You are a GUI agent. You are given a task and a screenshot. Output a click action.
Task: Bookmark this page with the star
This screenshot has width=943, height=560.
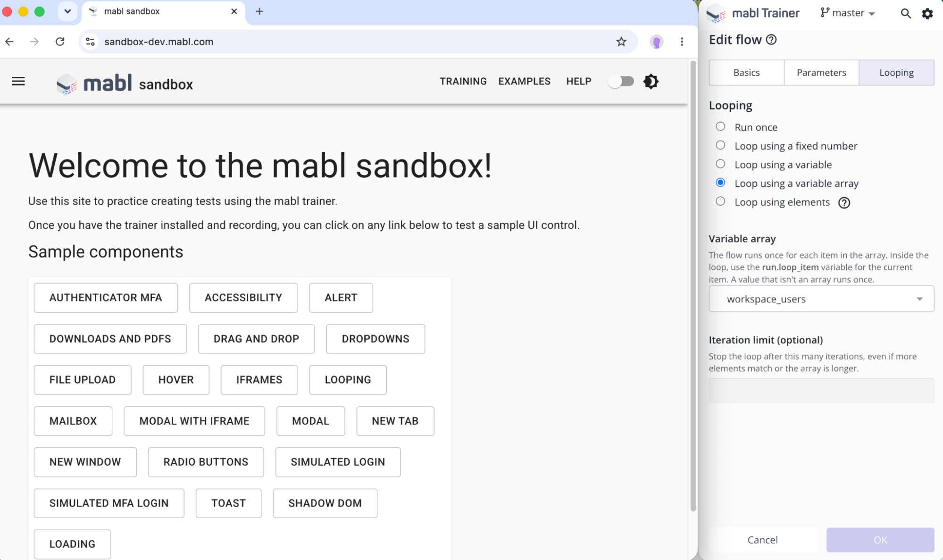coord(621,42)
